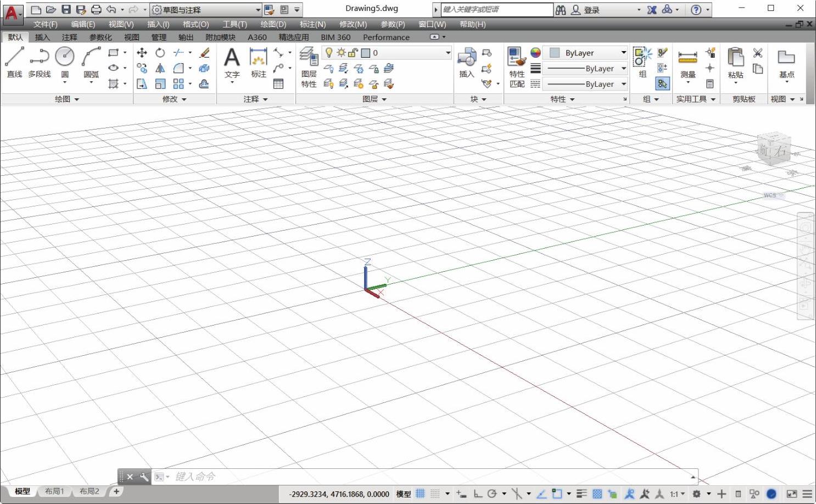Image resolution: width=816 pixels, height=504 pixels.
Task: Expand the 图层 panel
Action: (375, 99)
